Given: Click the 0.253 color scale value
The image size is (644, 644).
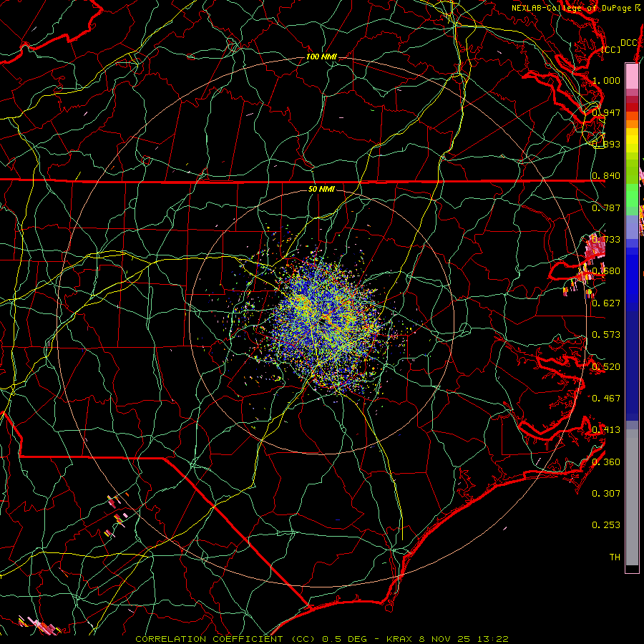Looking at the screenshot, I should (606, 525).
